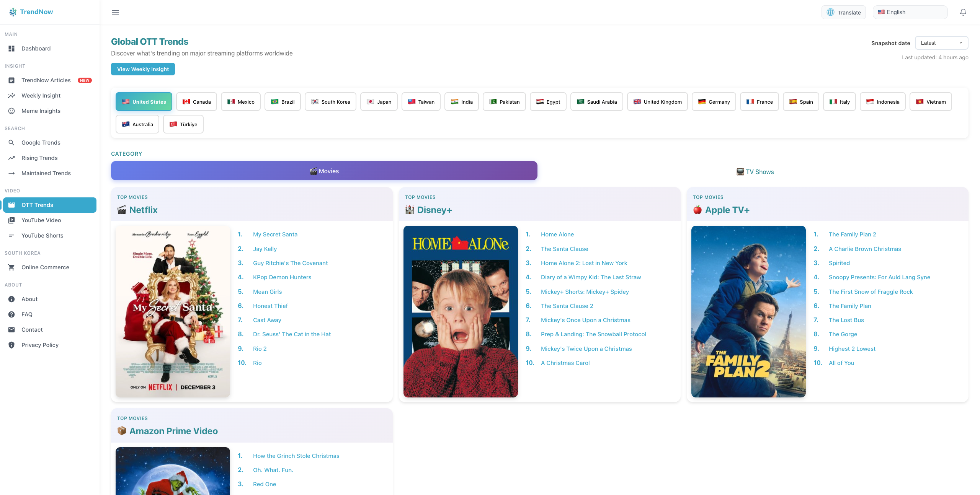Open Weekly Insight via its sidebar icon
Screen dimensions: 980x495
(11, 95)
